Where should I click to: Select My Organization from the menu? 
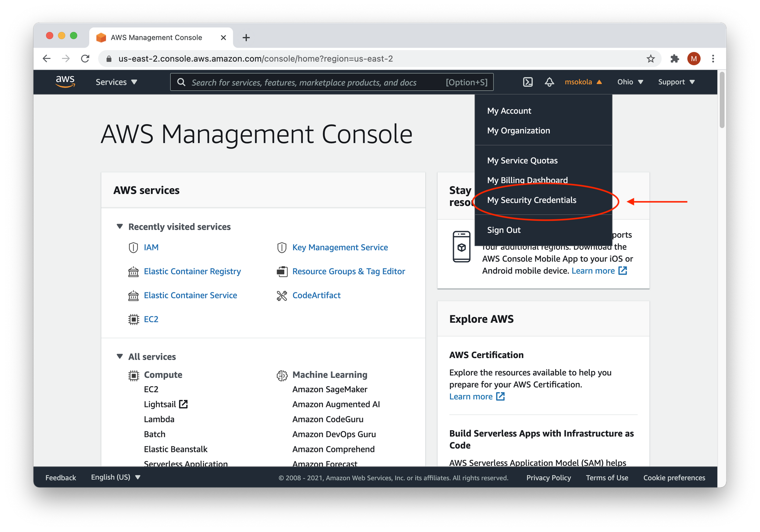point(518,131)
